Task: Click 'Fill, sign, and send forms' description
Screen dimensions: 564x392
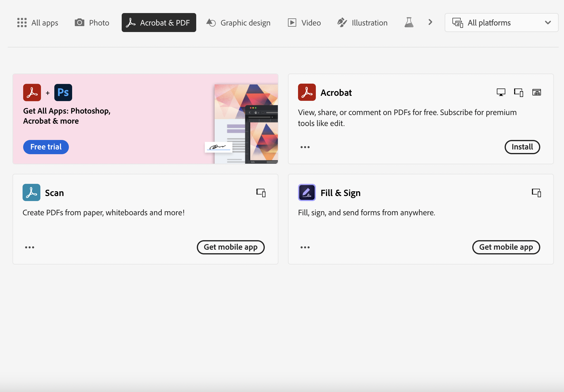Action: [367, 213]
